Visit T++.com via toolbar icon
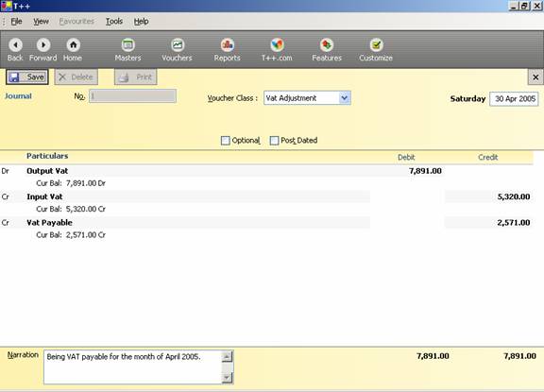 point(277,45)
